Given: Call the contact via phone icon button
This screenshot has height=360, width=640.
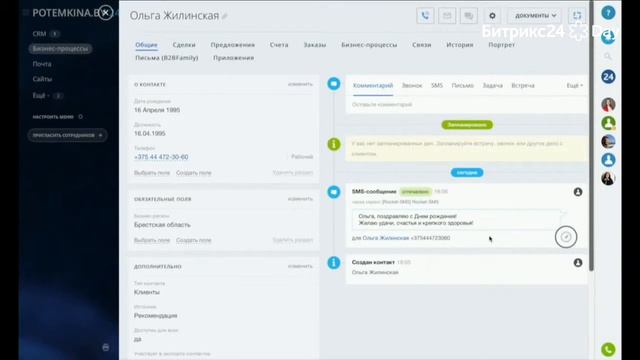Looking at the screenshot, I should [x=425, y=16].
